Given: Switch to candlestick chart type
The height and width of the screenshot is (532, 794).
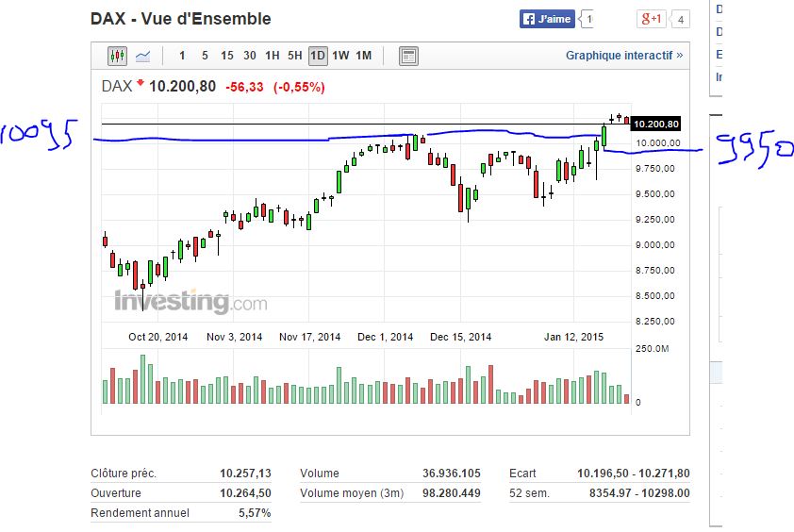Looking at the screenshot, I should point(118,56).
